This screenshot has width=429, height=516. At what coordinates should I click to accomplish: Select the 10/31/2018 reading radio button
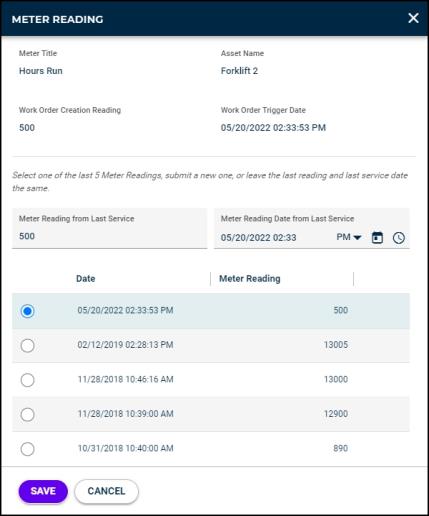pos(27,449)
